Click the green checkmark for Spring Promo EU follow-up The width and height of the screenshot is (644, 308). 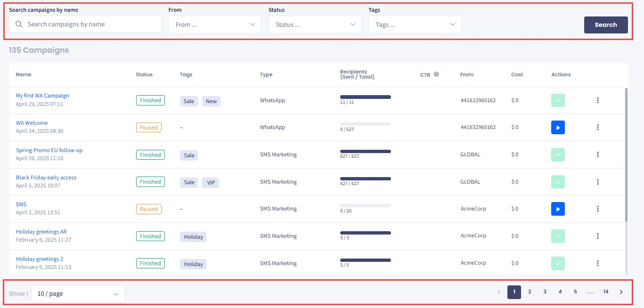pyautogui.click(x=558, y=154)
